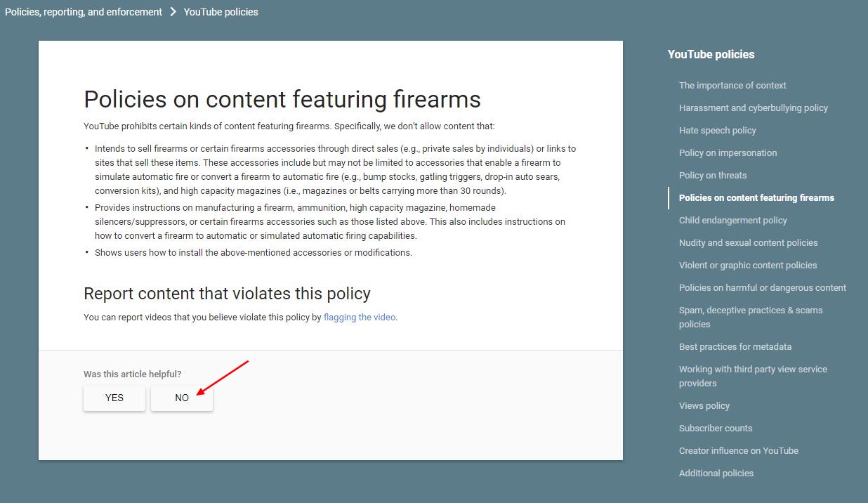
Task: Open Best practices for metadata
Action: tap(735, 347)
